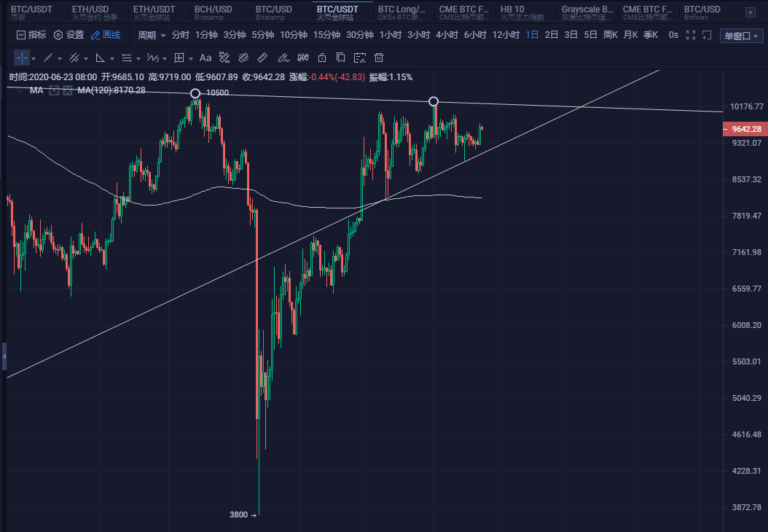Select the 4小时 timeframe
Viewport: 768px width, 532px height.
point(446,35)
